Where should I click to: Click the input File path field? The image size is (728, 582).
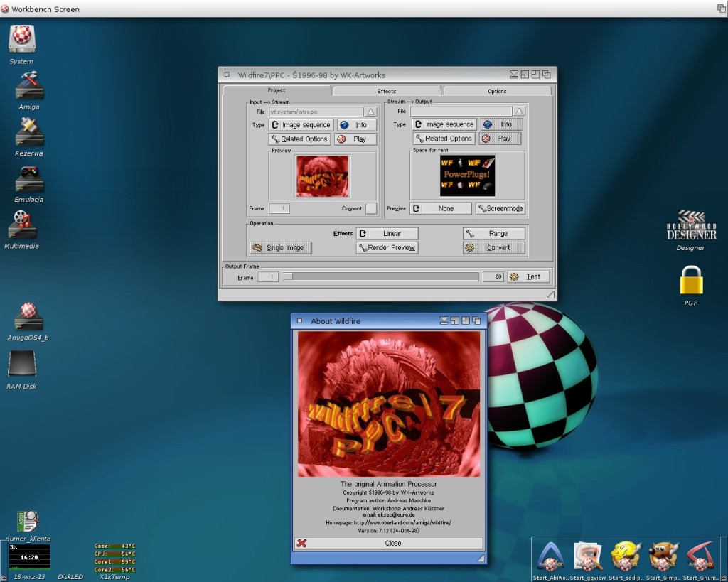tap(316, 112)
